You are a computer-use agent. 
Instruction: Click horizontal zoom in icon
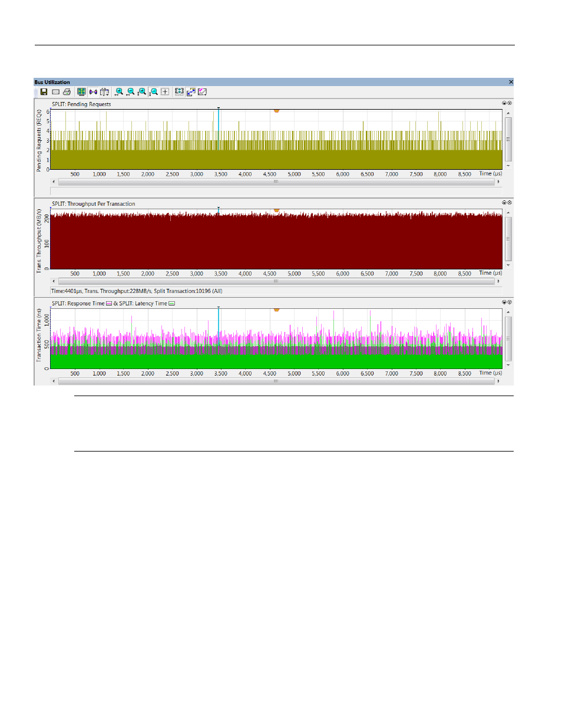[x=119, y=92]
